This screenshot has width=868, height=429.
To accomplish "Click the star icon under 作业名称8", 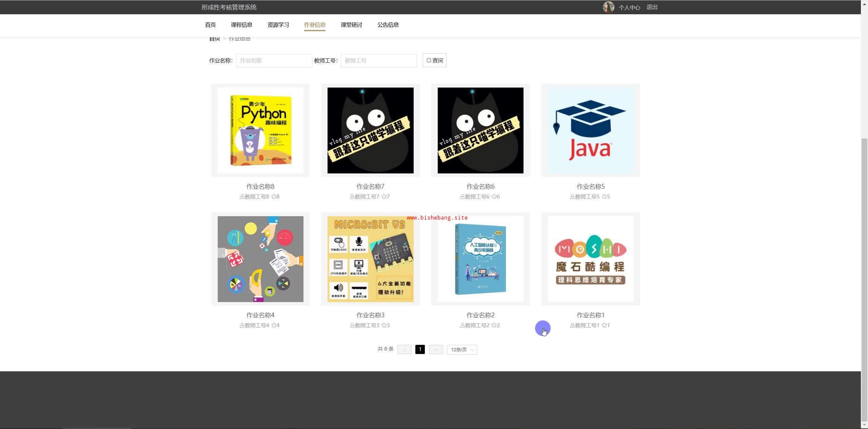I will click(x=274, y=197).
